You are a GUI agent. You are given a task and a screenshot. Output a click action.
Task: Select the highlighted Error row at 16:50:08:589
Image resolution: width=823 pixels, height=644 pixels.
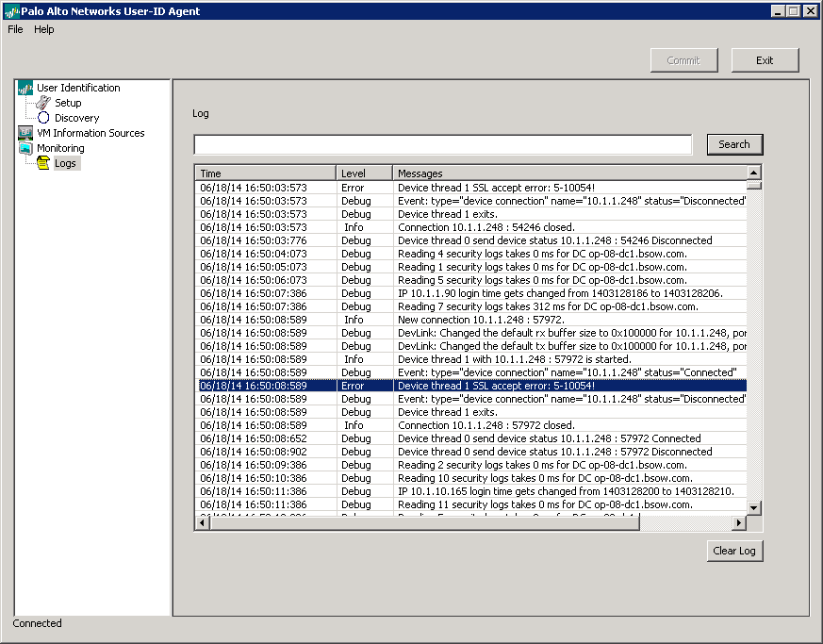470,386
